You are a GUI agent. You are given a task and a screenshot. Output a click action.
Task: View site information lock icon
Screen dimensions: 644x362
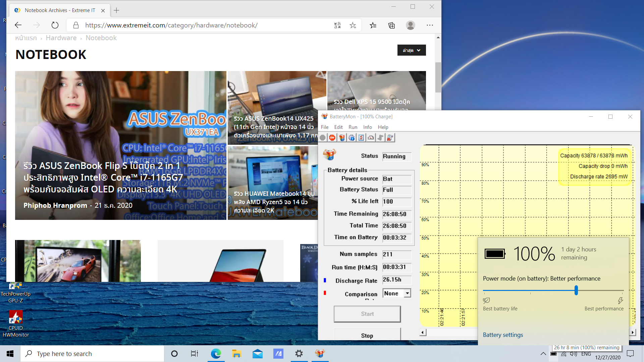pos(76,25)
